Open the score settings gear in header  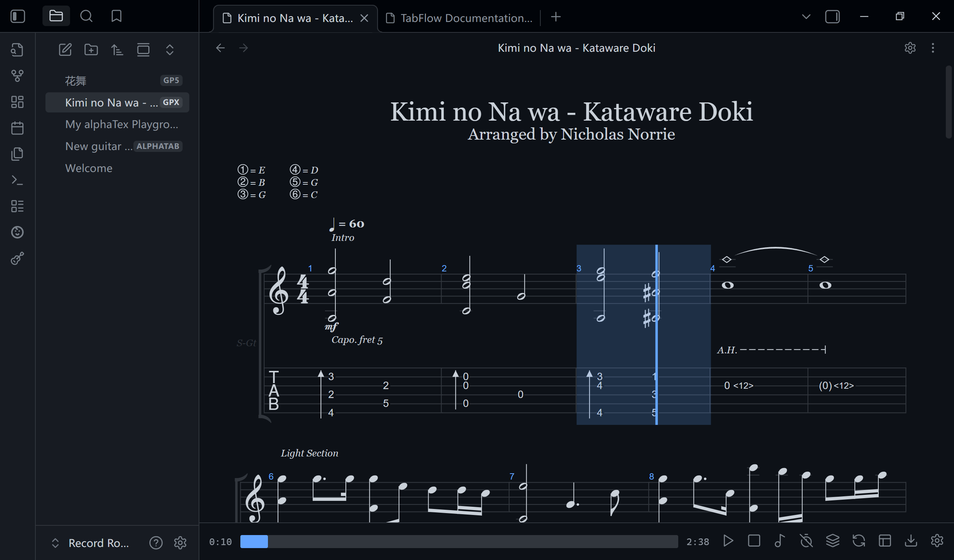(910, 48)
